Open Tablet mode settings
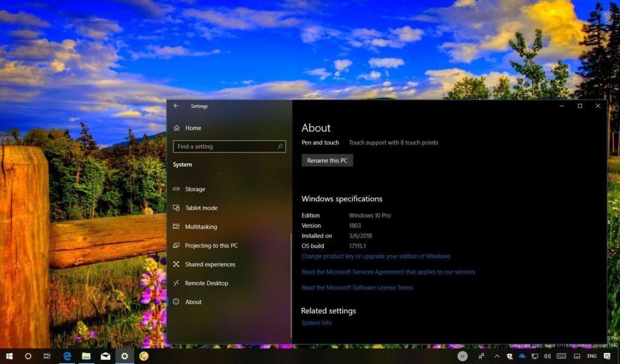This screenshot has height=364, width=620. [x=200, y=207]
